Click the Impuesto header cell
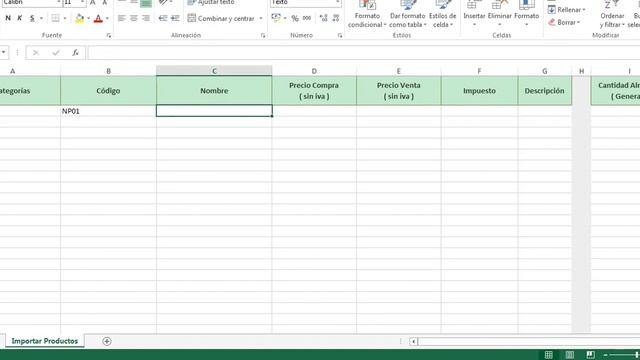 tap(480, 91)
